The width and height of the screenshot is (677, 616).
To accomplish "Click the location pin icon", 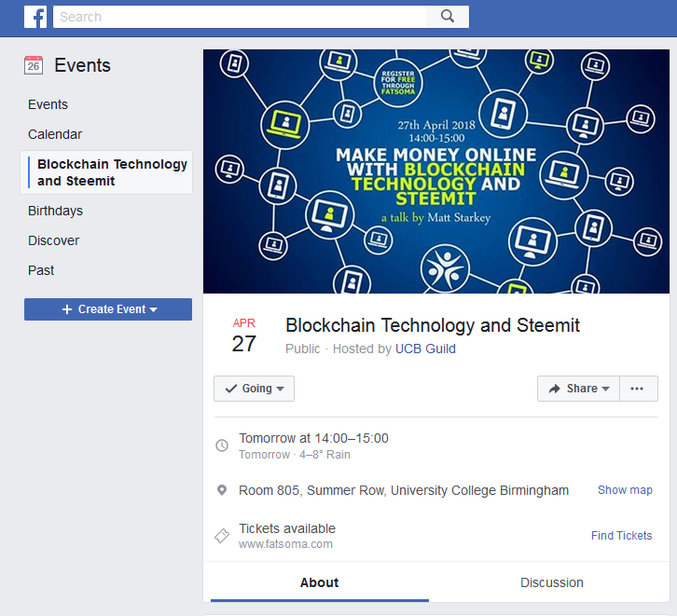I will click(222, 490).
